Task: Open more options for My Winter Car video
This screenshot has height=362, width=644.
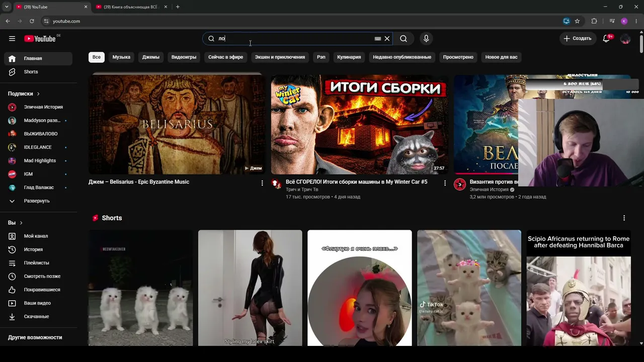Action: 445,183
